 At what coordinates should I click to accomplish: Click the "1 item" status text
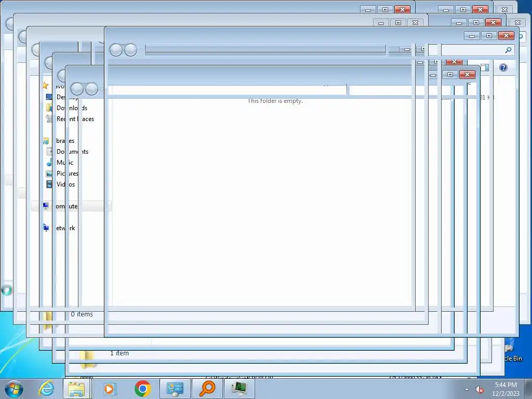click(x=119, y=353)
